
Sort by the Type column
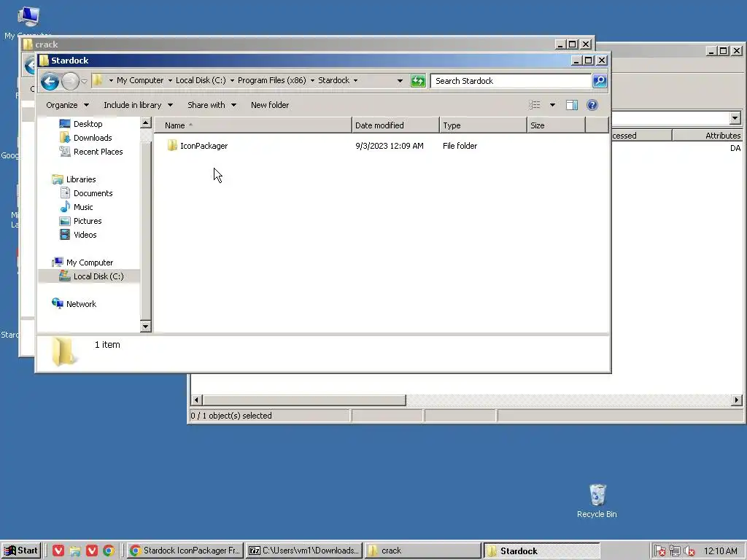[483, 125]
